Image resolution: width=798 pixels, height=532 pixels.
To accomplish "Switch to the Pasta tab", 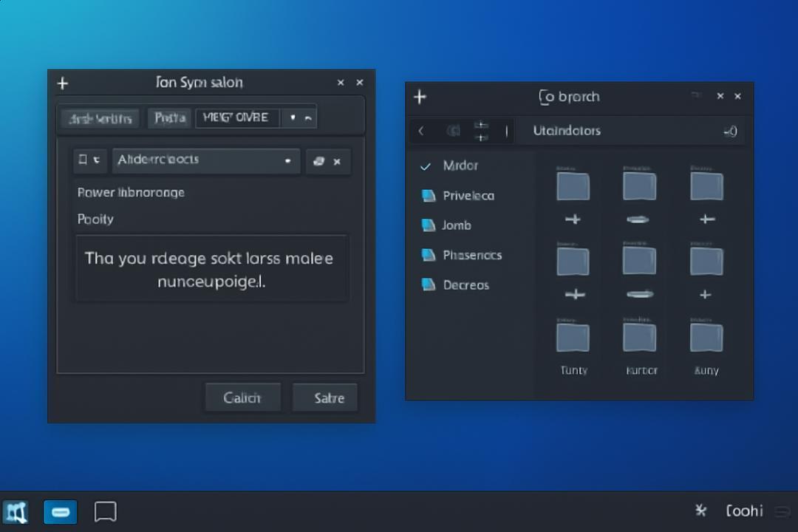I will (x=169, y=117).
